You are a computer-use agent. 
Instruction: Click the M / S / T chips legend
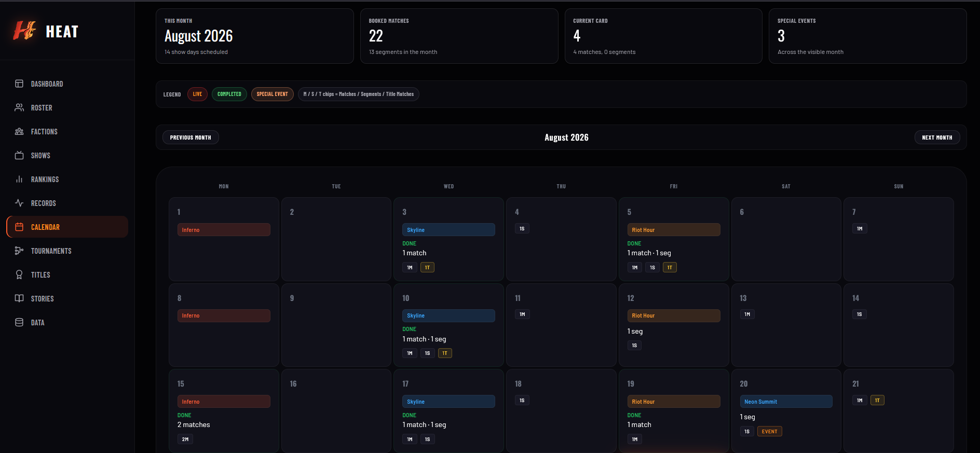tap(359, 94)
